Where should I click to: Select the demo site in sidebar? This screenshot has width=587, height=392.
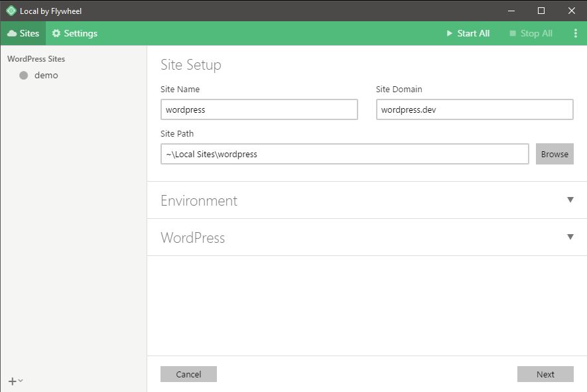tap(46, 75)
